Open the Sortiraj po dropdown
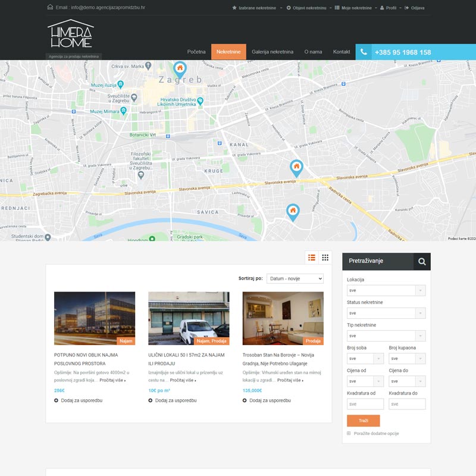 [295, 278]
